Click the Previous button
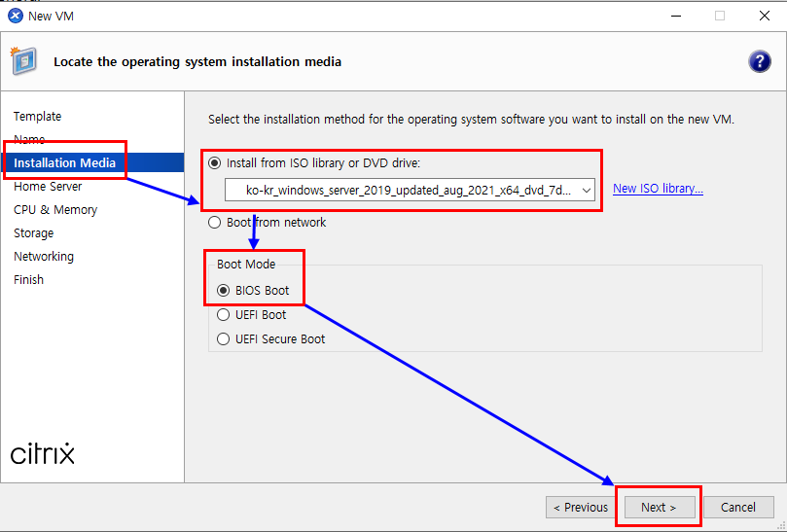Image resolution: width=787 pixels, height=532 pixels. pyautogui.click(x=581, y=508)
